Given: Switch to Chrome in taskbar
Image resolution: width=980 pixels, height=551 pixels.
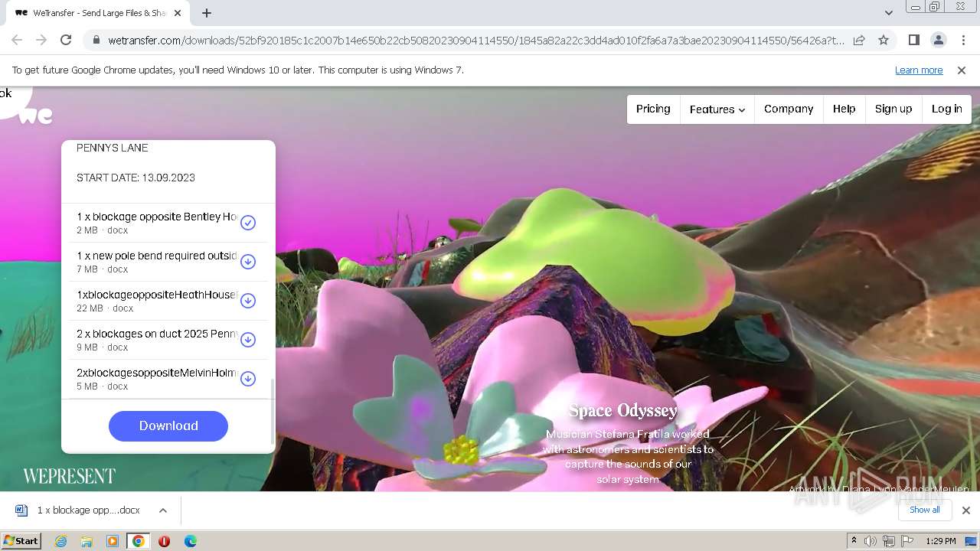Looking at the screenshot, I should coord(139,541).
